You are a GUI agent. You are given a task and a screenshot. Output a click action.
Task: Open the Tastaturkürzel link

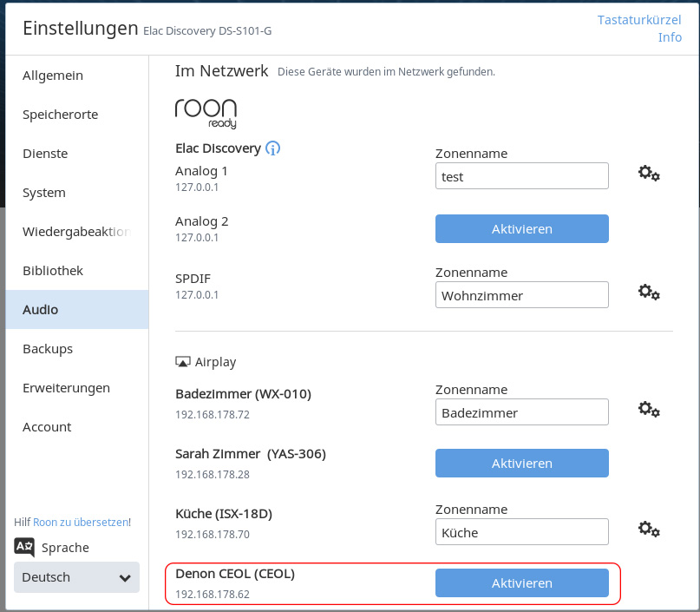(x=639, y=20)
